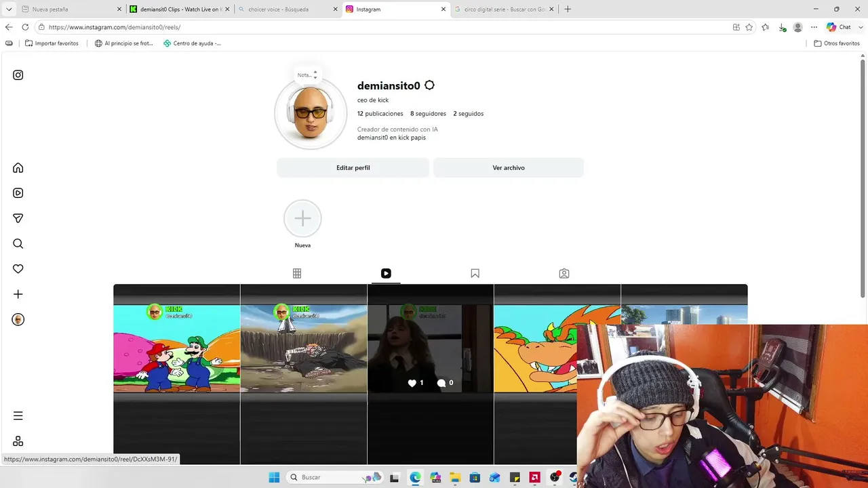The image size is (868, 488).
Task: Click Importar favoritos bookmark
Action: tap(52, 43)
